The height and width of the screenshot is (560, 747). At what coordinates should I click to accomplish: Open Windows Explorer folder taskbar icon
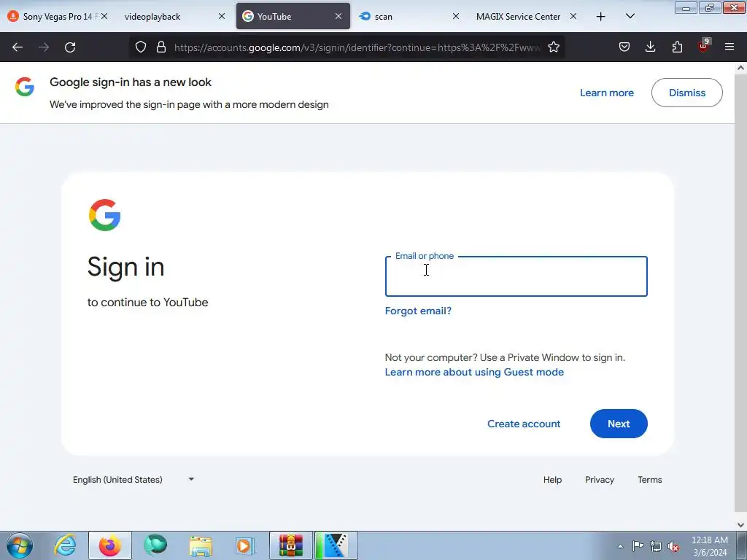201,545
